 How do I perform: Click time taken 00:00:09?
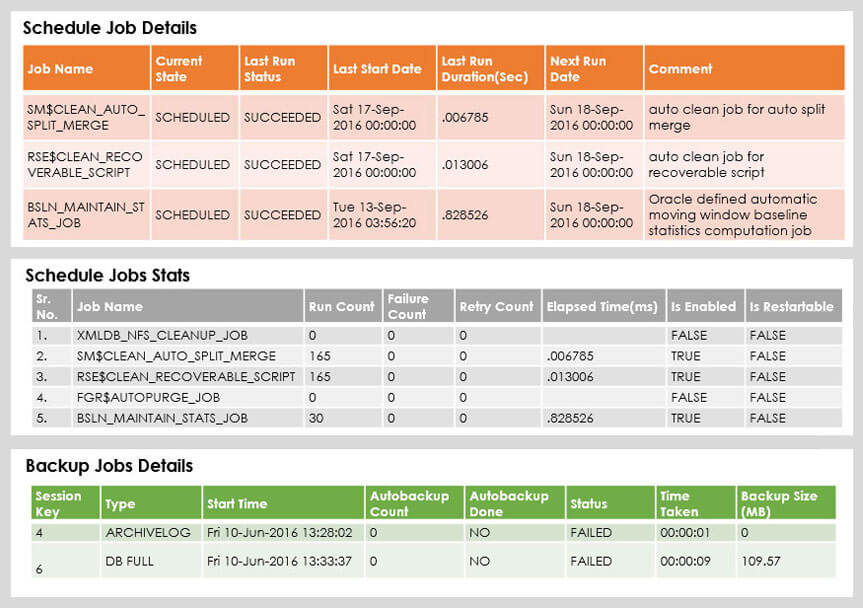coord(685,561)
